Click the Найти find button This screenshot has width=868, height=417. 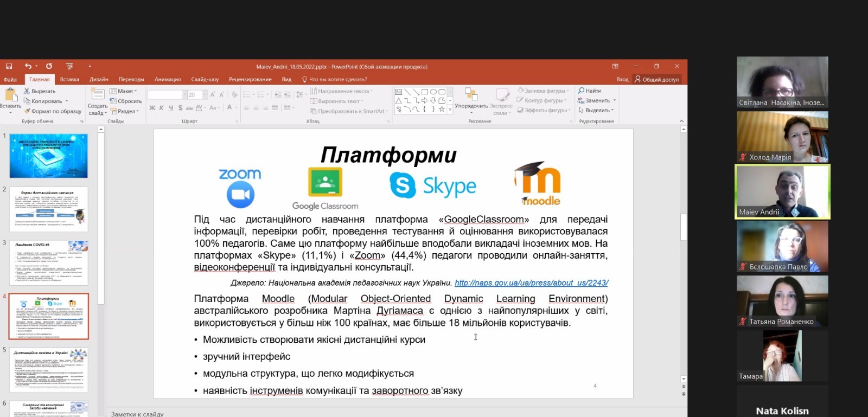590,91
